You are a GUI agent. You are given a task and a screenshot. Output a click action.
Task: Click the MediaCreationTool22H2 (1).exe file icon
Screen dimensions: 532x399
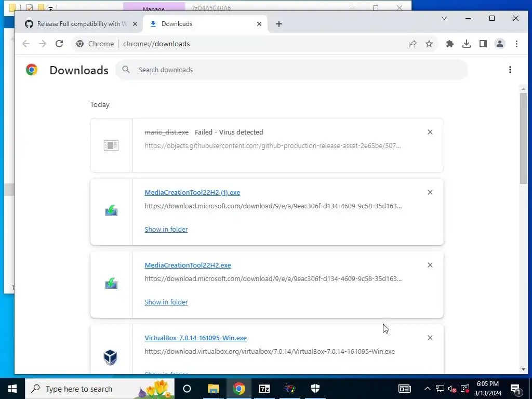coord(111,211)
